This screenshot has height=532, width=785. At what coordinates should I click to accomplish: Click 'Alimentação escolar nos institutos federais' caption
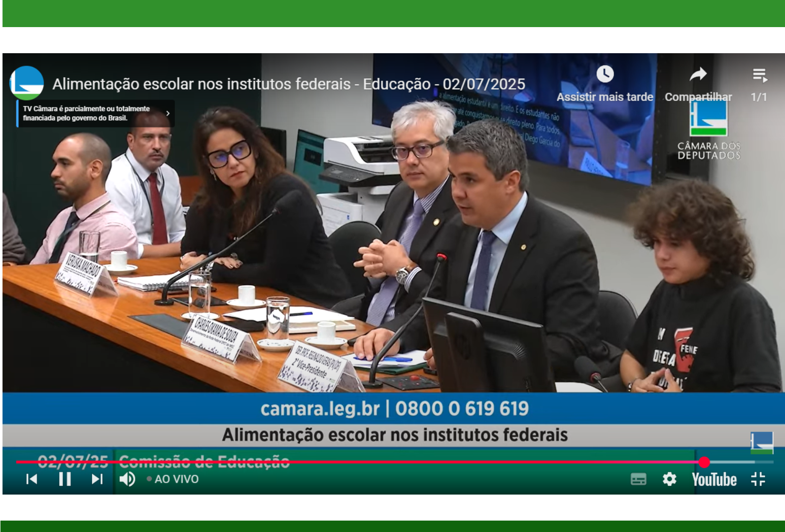395,435
